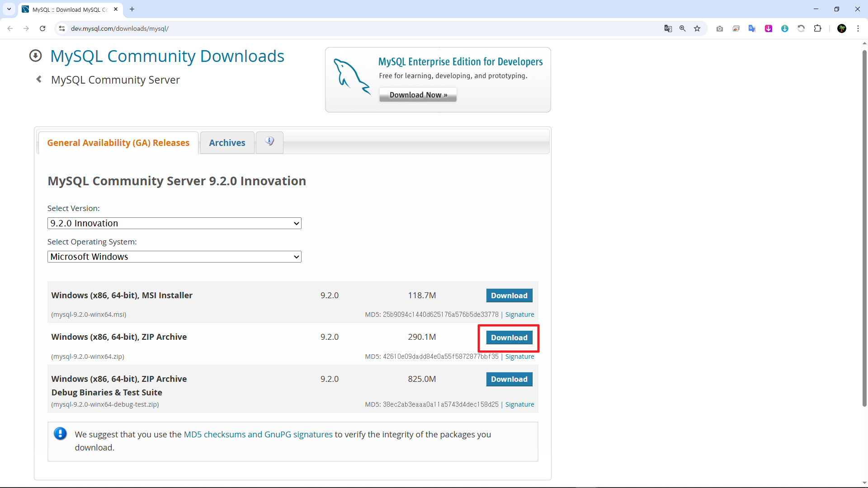
Task: Click the browser forward arrow
Action: (26, 28)
